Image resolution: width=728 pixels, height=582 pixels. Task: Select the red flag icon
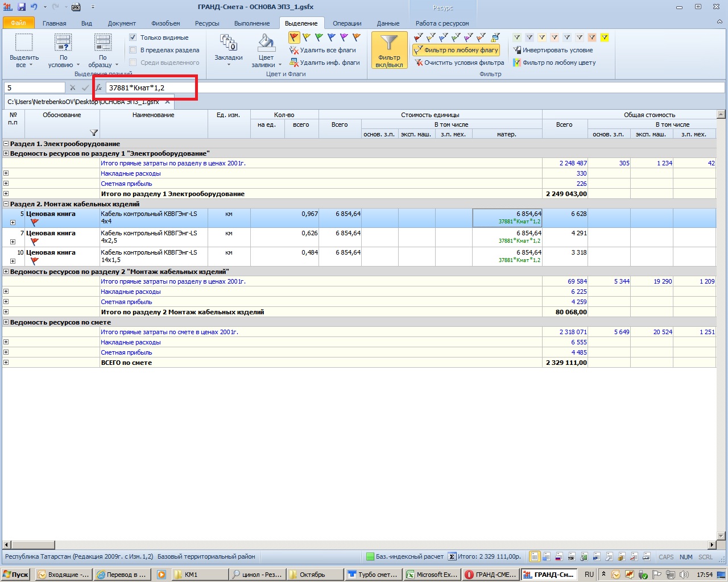point(294,38)
